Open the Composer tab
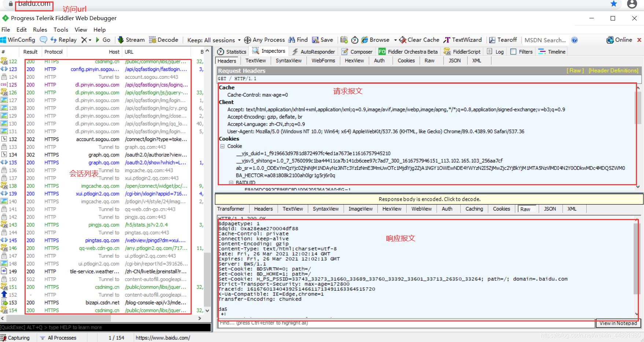 click(x=357, y=52)
